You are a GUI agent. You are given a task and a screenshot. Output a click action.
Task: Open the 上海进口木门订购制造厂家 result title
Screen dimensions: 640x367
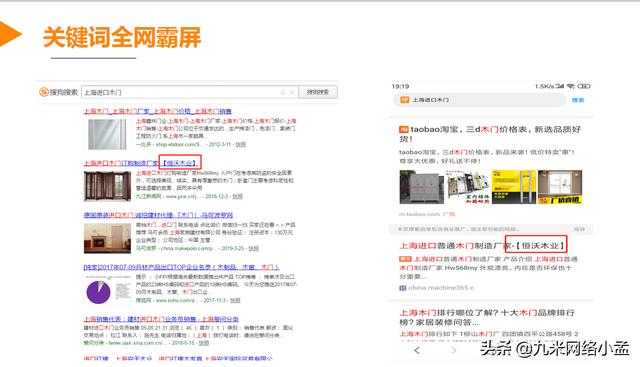point(142,163)
